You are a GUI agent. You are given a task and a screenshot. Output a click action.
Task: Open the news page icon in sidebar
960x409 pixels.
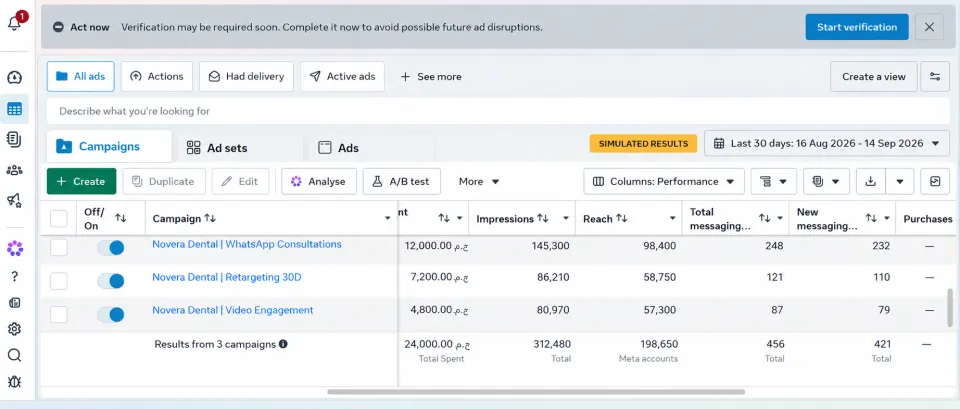click(15, 302)
